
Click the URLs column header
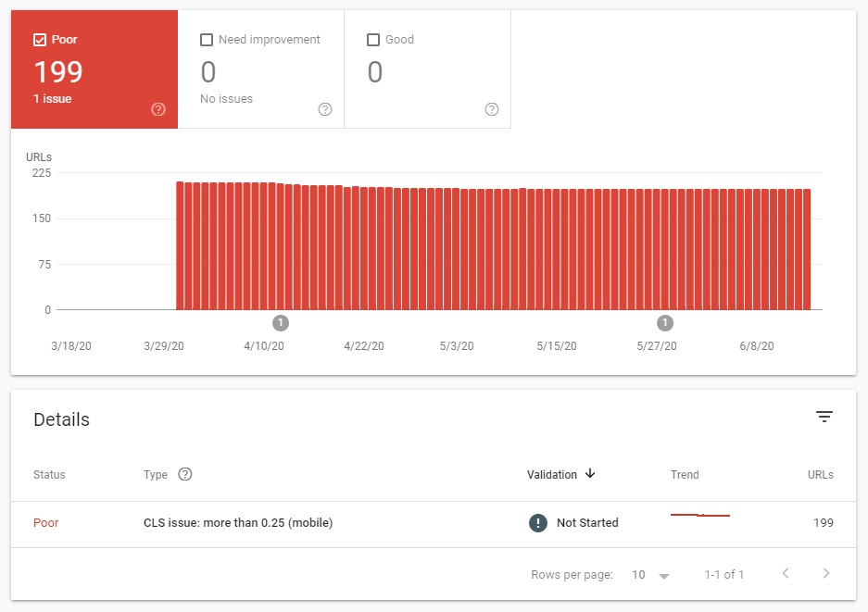pos(820,475)
